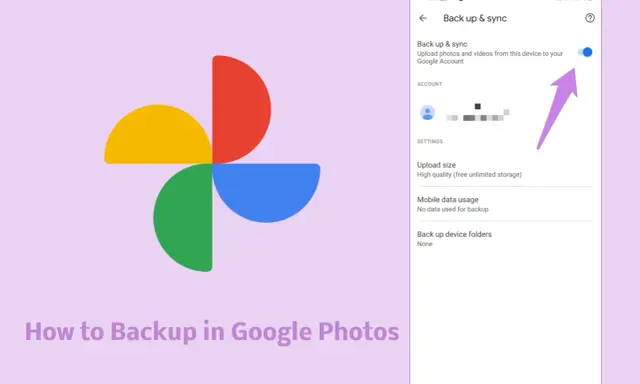The width and height of the screenshot is (640, 384).
Task: Open the Upload size setting
Action: (504, 169)
